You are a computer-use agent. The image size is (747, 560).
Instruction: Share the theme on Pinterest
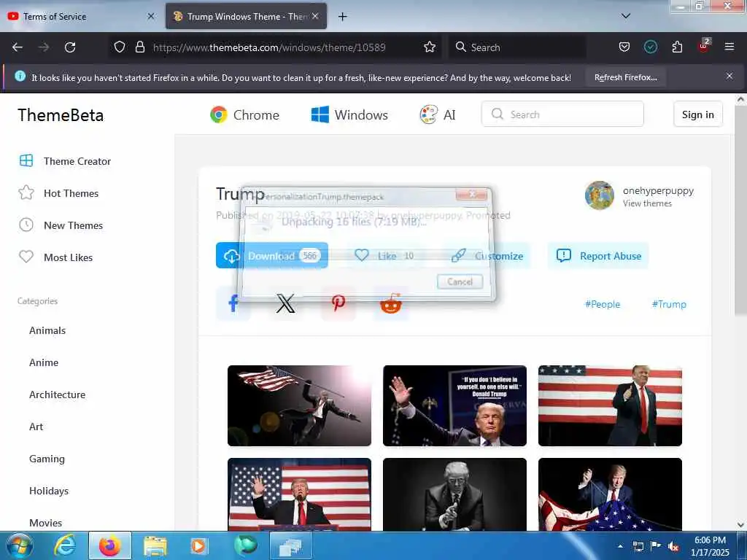[x=338, y=303]
